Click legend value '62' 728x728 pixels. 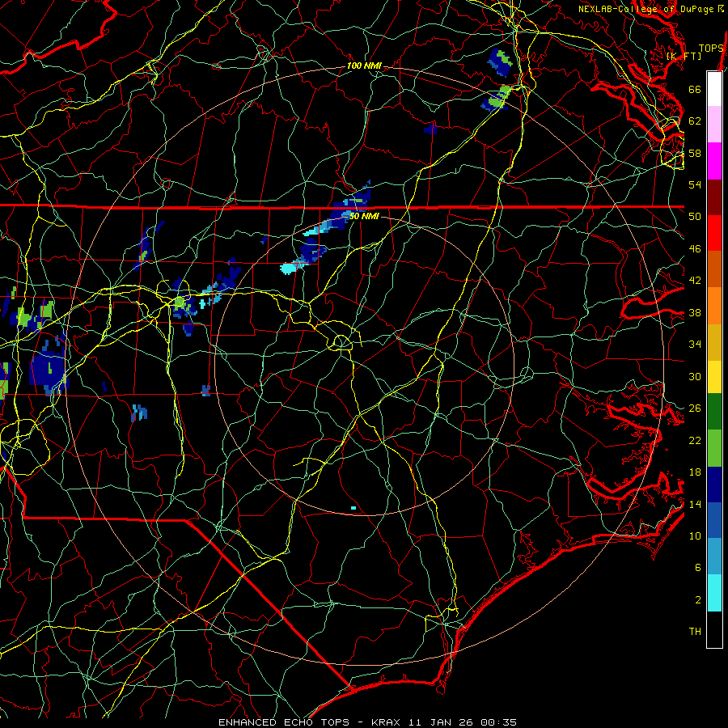pyautogui.click(x=695, y=121)
